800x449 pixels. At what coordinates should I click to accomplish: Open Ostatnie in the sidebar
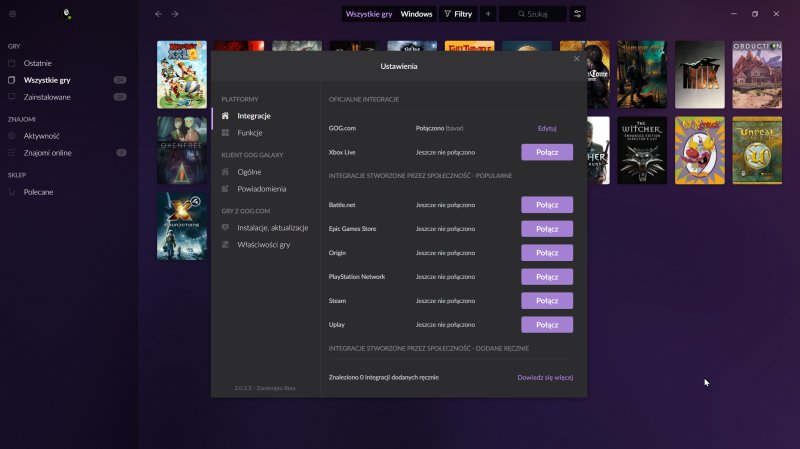point(37,63)
